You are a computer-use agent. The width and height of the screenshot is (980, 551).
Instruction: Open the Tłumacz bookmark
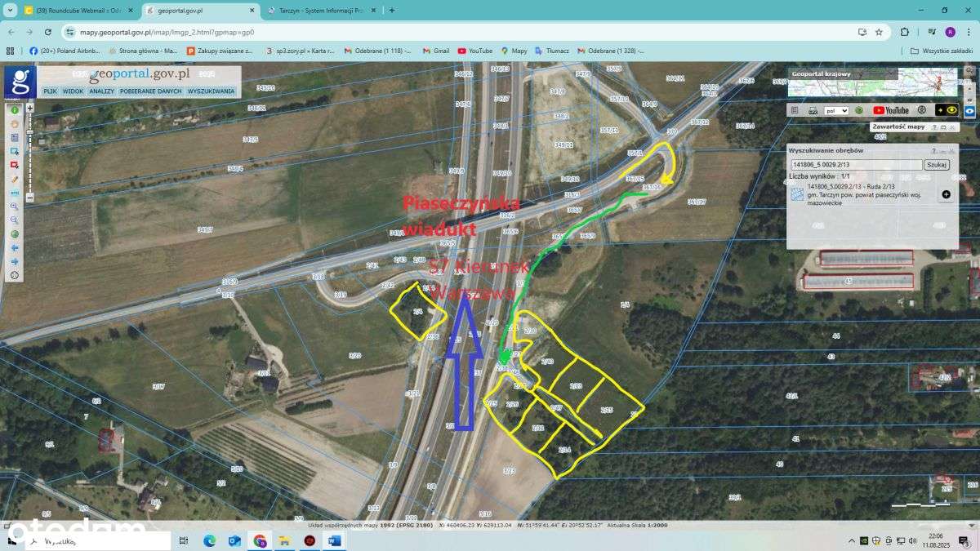(x=553, y=51)
